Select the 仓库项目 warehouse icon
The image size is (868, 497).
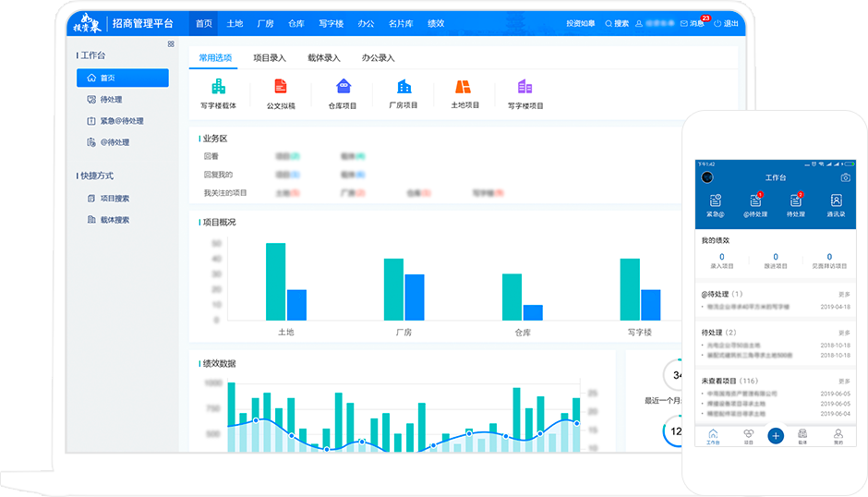343,87
